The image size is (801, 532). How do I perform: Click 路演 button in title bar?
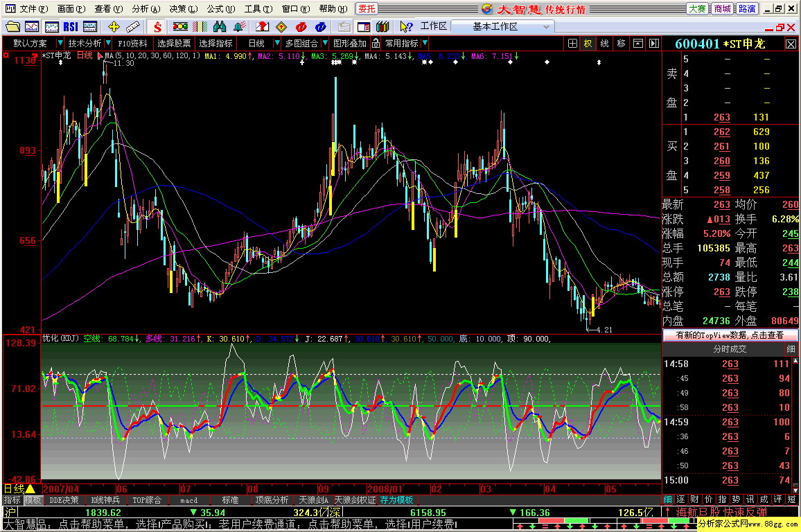(x=747, y=9)
